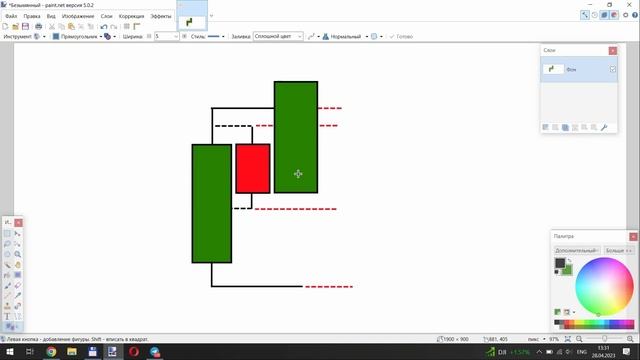Toggle rulers icon in toolbar
The height and width of the screenshot is (360, 640).
pos(137,27)
